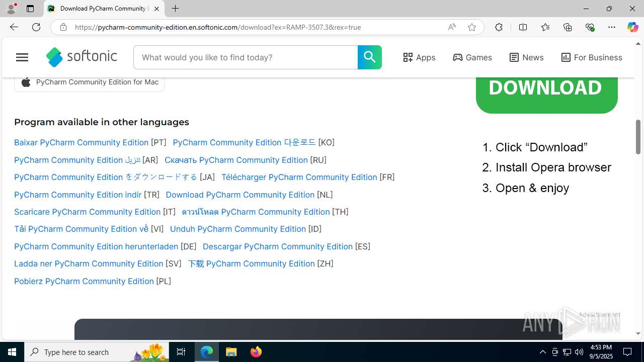
Task: Open the Collections panel
Action: tap(568, 27)
